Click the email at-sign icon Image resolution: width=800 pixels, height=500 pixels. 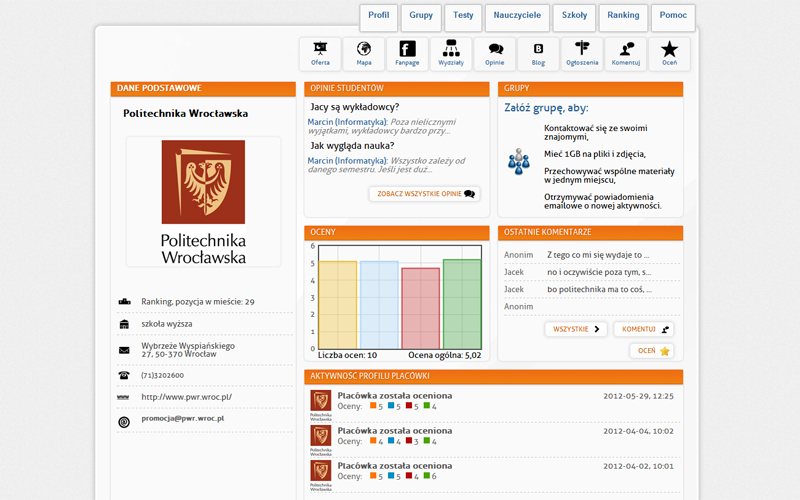(124, 422)
